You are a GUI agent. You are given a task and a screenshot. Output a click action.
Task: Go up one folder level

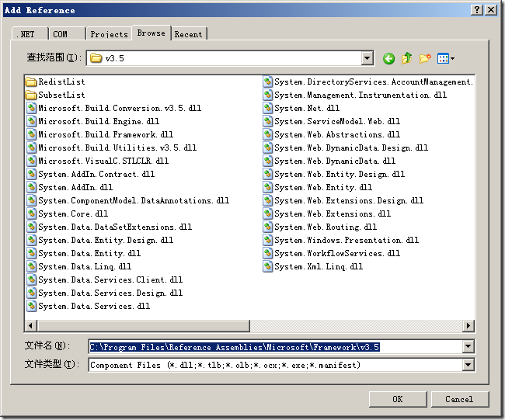pos(407,58)
